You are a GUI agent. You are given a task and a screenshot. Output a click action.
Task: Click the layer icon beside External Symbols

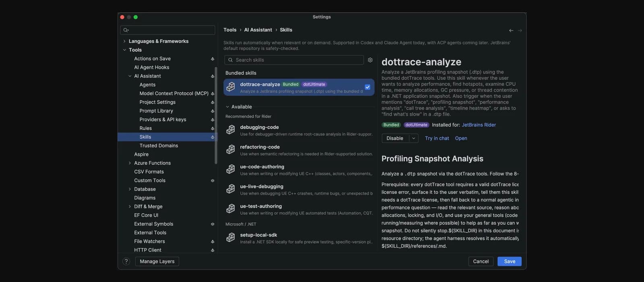pyautogui.click(x=213, y=224)
